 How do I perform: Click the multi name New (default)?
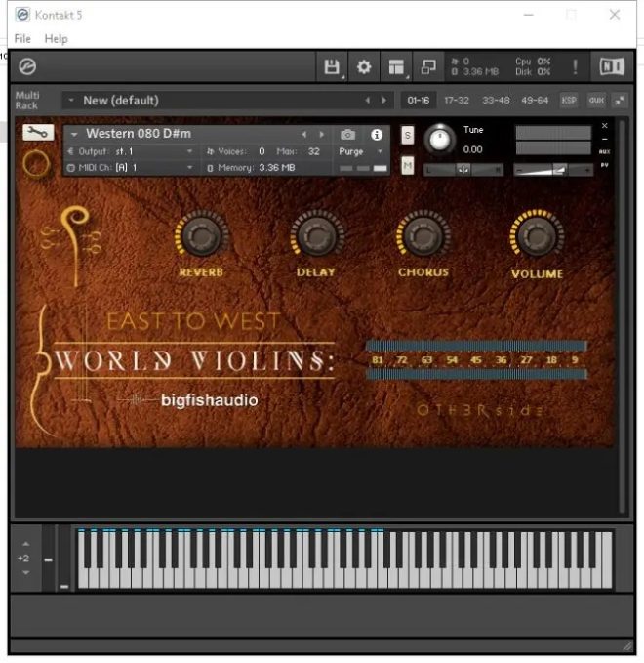click(x=121, y=101)
